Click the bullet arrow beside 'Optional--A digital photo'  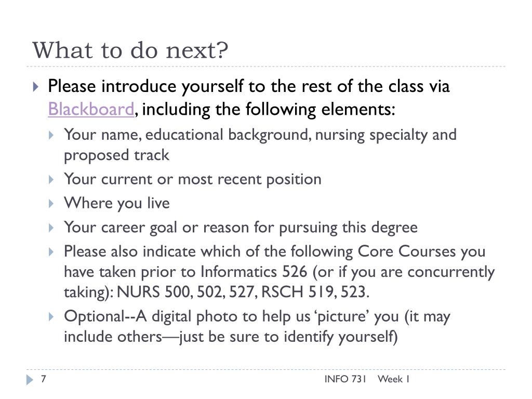click(x=51, y=317)
